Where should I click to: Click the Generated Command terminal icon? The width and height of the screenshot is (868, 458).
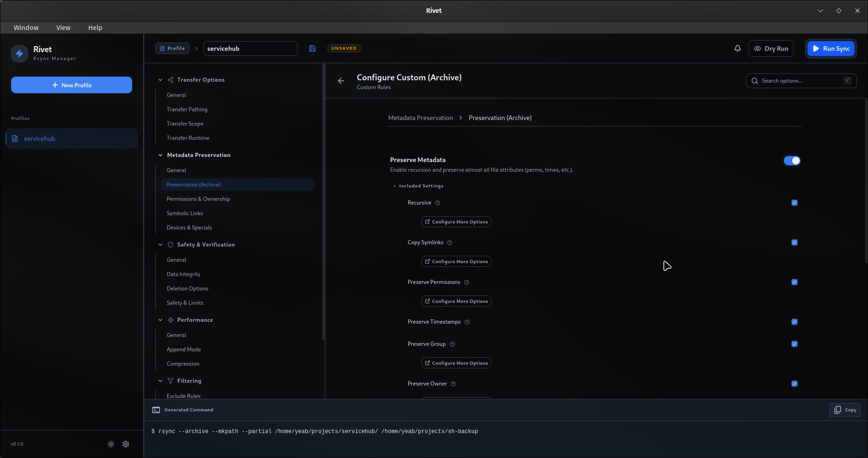[156, 410]
